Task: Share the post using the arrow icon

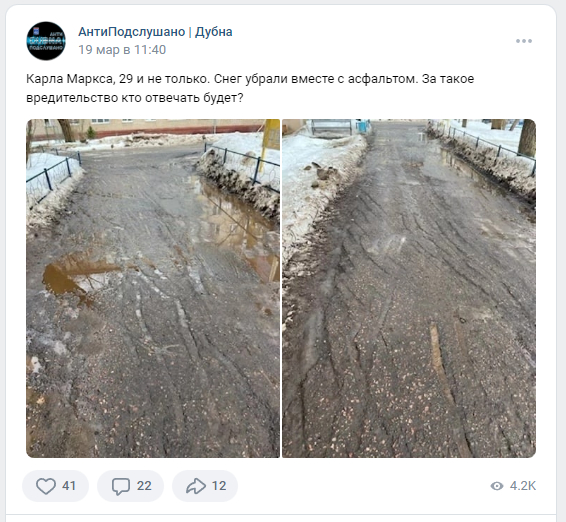Action: 196,486
